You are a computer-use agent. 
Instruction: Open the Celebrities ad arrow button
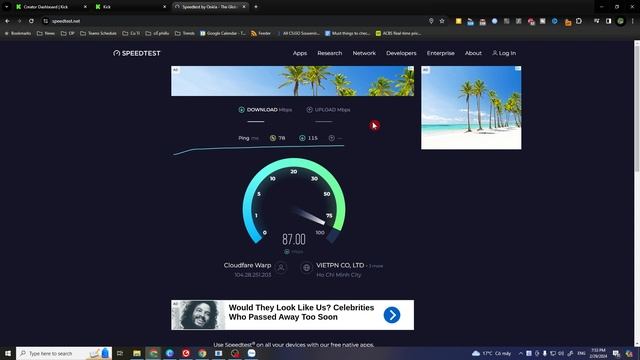(392, 315)
